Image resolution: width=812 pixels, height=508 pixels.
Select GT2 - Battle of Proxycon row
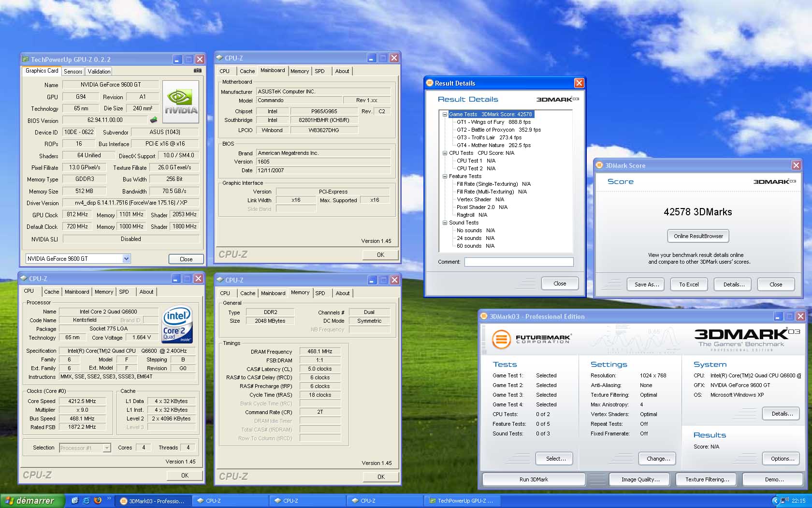pyautogui.click(x=499, y=130)
